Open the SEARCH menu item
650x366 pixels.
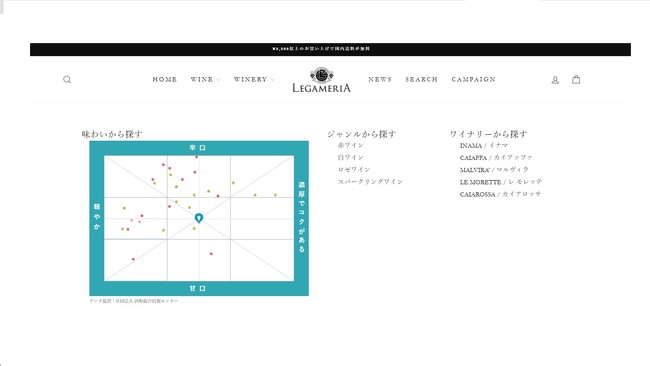point(421,79)
